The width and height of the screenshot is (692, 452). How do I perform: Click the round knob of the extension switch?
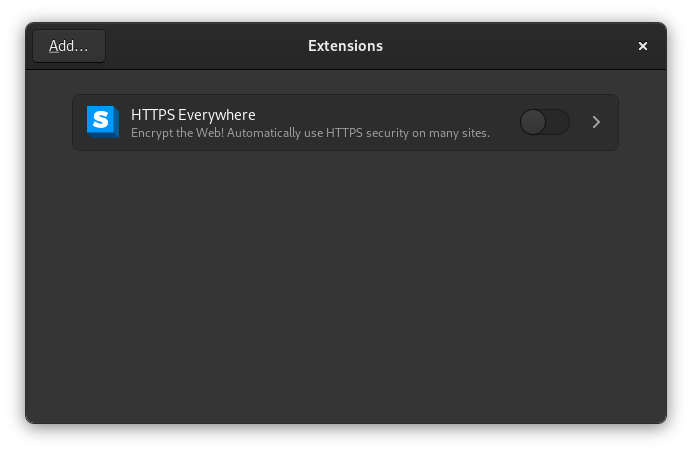[533, 122]
